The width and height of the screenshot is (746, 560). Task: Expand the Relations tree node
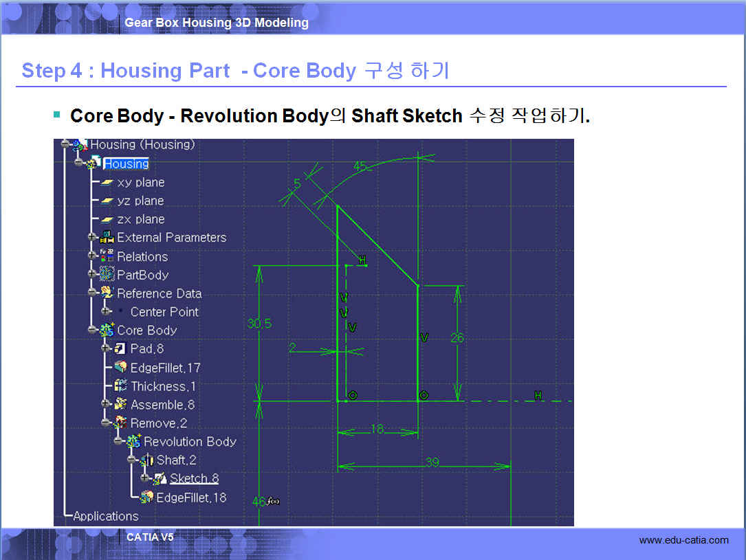(93, 256)
